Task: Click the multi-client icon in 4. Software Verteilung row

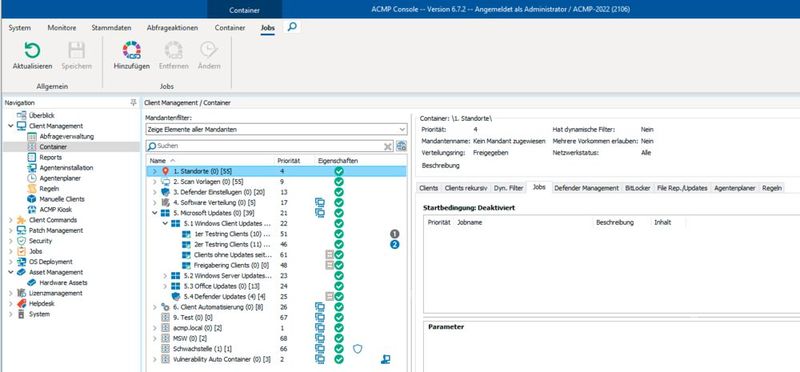Action: (x=320, y=203)
